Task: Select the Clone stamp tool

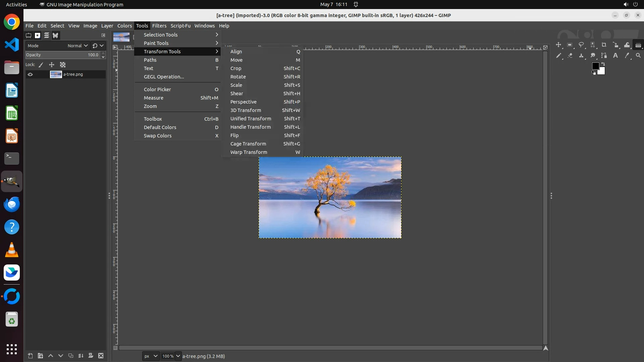Action: 581,56
